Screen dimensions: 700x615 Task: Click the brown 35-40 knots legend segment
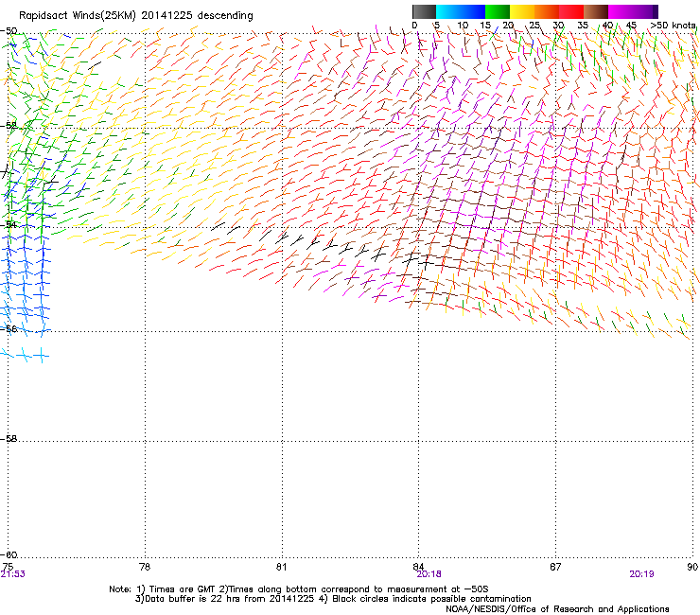[x=596, y=11]
